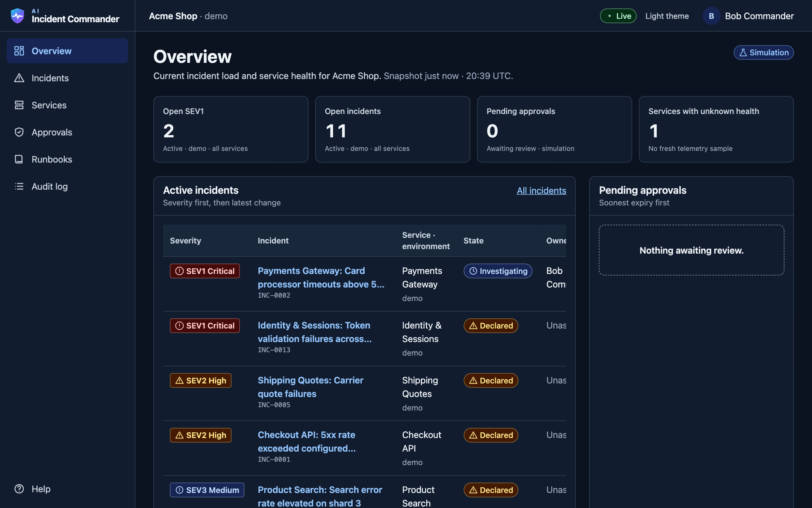Click the Approvals shield check icon
The height and width of the screenshot is (508, 812).
click(x=19, y=132)
